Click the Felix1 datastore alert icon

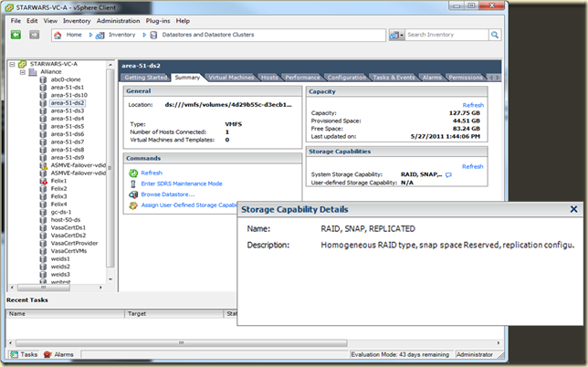tap(43, 181)
